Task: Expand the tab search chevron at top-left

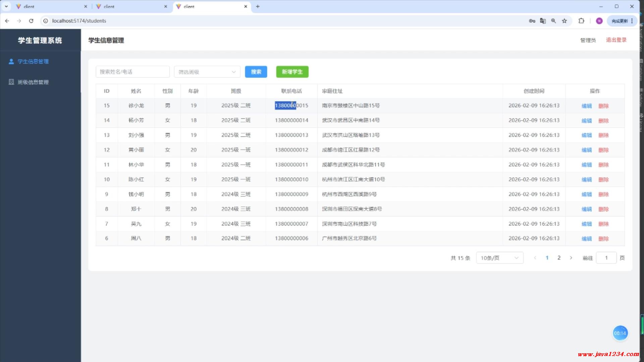Action: point(6,6)
